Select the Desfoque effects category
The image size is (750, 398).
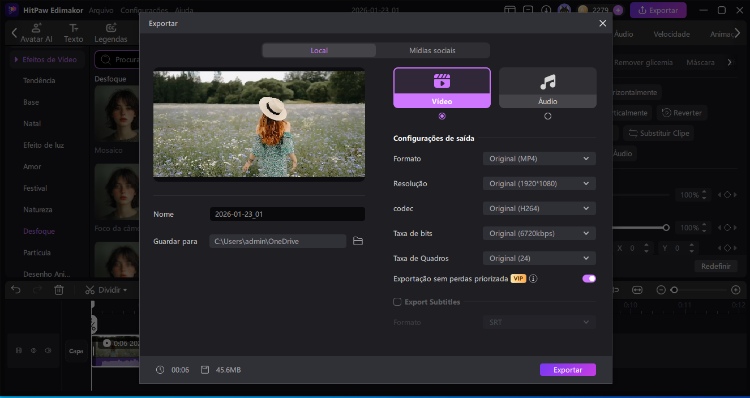pos(39,231)
